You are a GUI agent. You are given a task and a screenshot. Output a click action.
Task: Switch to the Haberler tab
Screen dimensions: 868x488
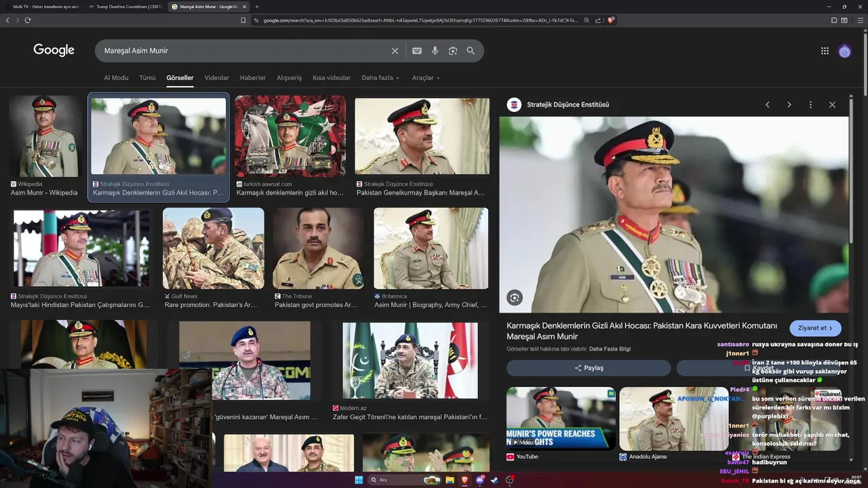(x=253, y=78)
